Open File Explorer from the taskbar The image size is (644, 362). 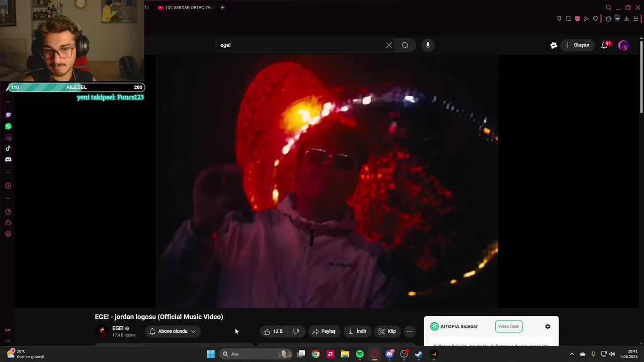point(345,354)
